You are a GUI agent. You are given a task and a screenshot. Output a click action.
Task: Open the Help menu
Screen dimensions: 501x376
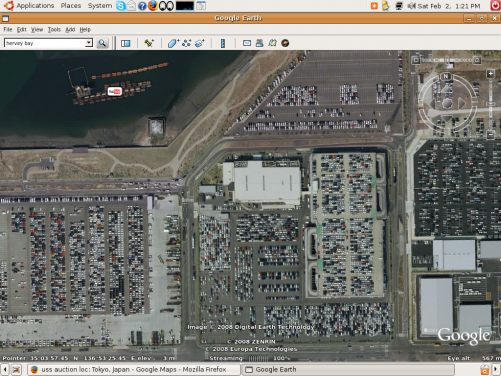(85, 30)
